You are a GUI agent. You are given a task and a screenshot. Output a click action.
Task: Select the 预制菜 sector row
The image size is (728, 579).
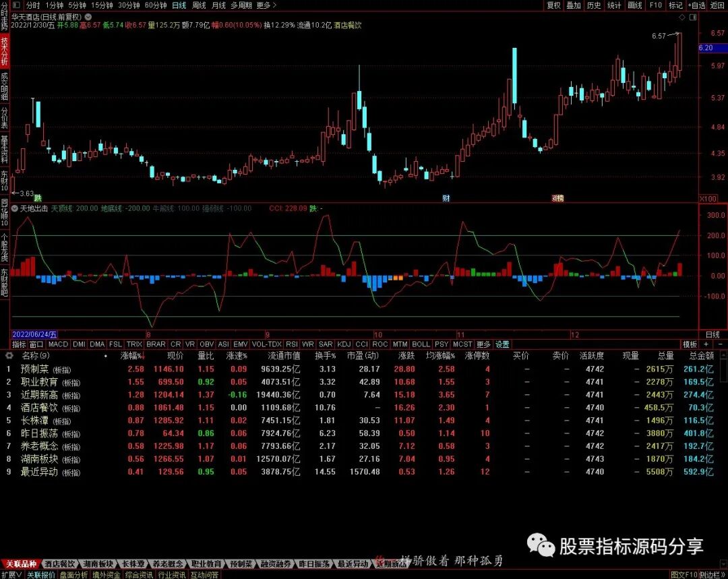(x=361, y=369)
